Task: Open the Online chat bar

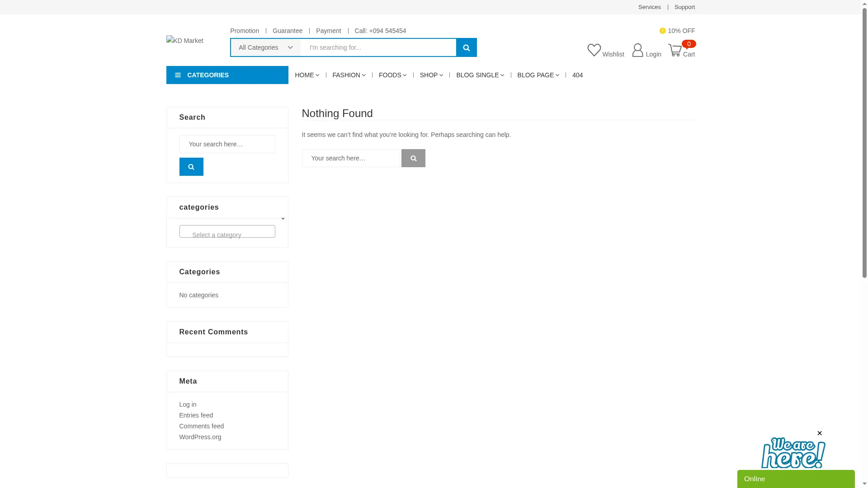Action: pos(796,479)
